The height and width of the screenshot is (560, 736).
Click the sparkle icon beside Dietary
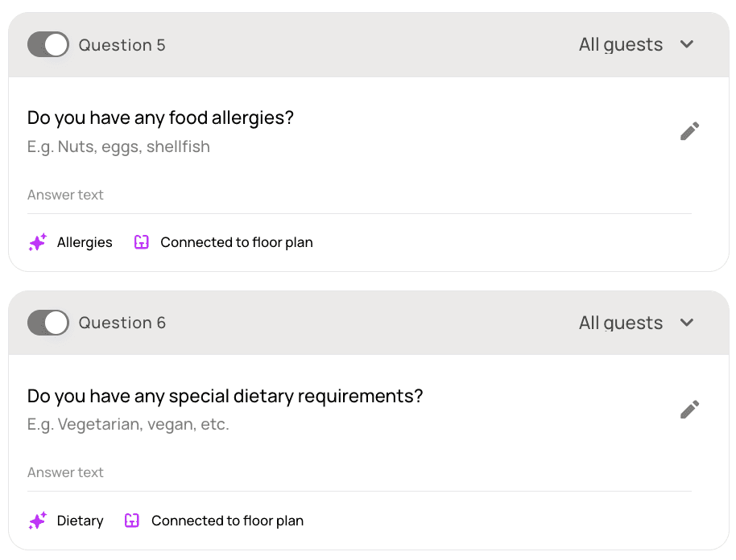click(x=38, y=521)
